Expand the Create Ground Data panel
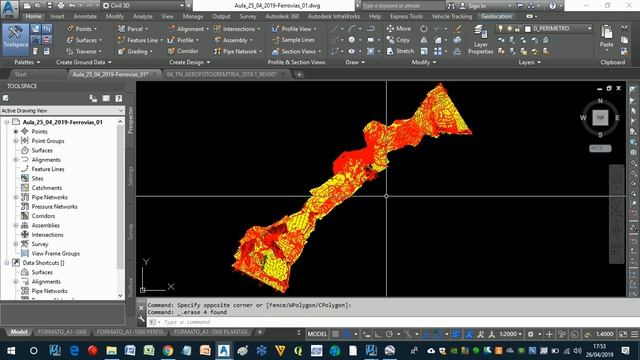The image size is (640, 360). (84, 62)
